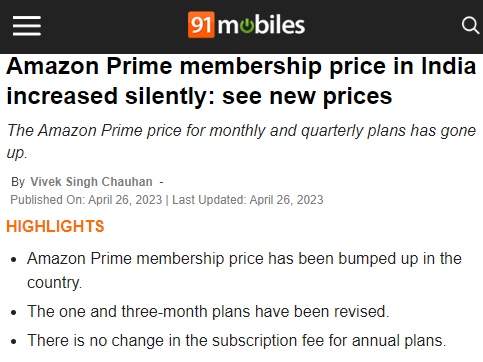Click the orange HIGHLIGHTS heading
The height and width of the screenshot is (362, 483).
[x=55, y=226]
